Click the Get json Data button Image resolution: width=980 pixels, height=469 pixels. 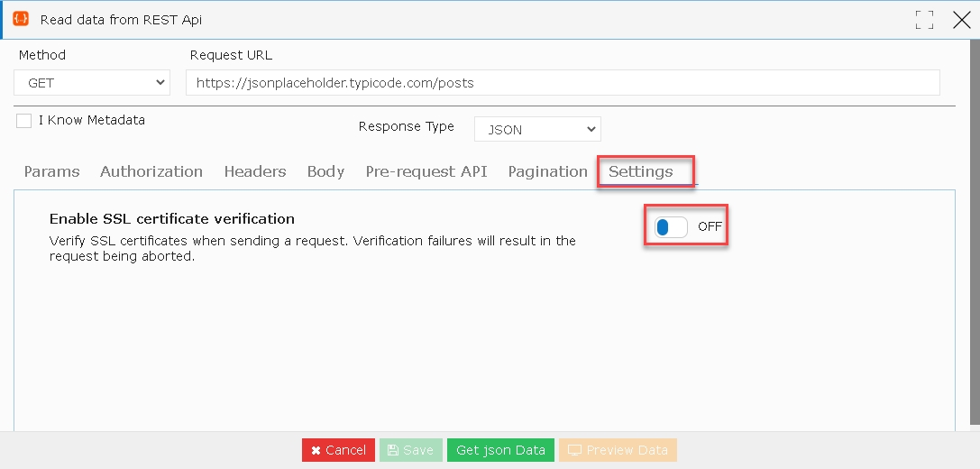coord(500,450)
